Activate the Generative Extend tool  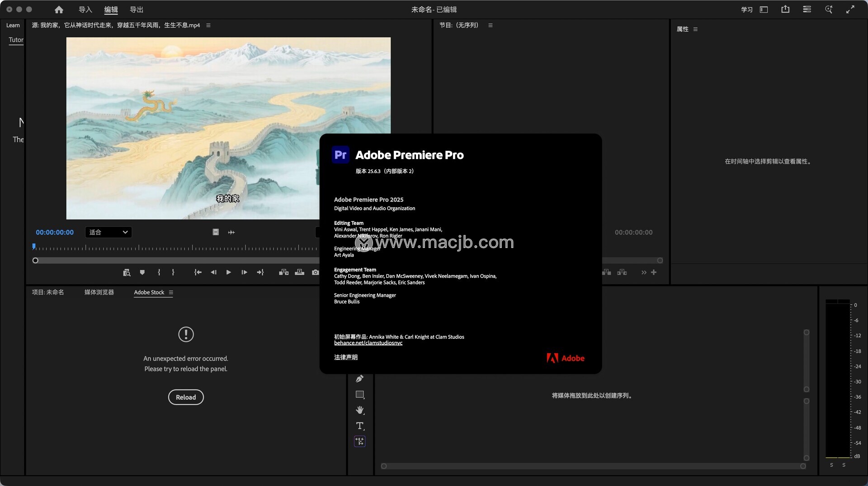click(360, 441)
